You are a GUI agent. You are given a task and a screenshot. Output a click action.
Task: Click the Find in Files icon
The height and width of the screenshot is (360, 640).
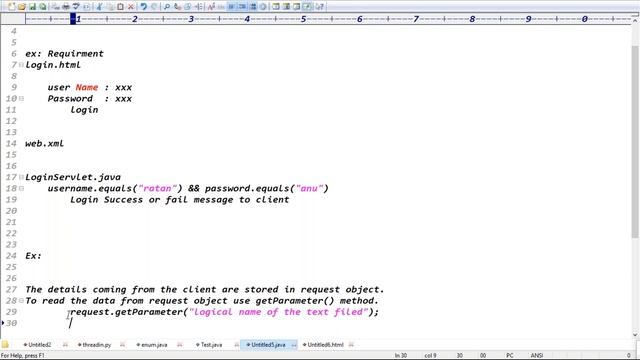point(187,7)
